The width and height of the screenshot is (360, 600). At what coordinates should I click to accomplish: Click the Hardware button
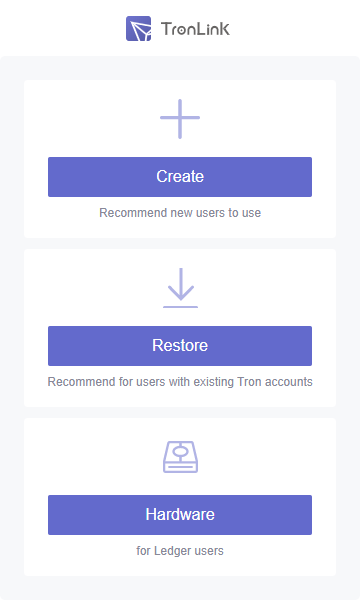[180, 515]
